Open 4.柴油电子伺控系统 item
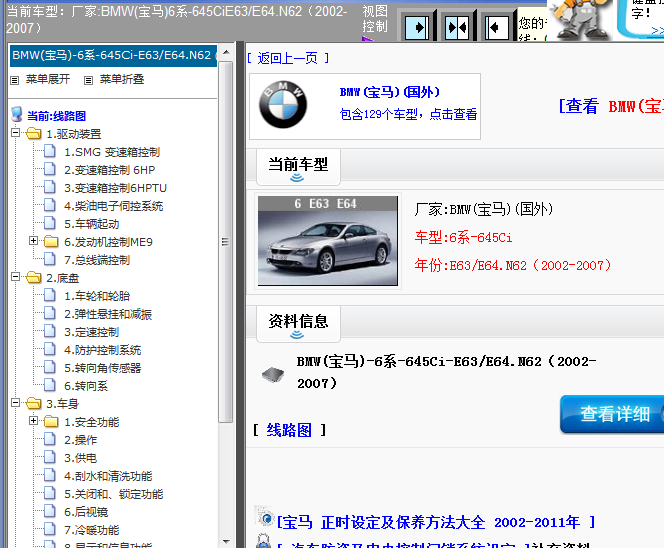 (x=113, y=206)
